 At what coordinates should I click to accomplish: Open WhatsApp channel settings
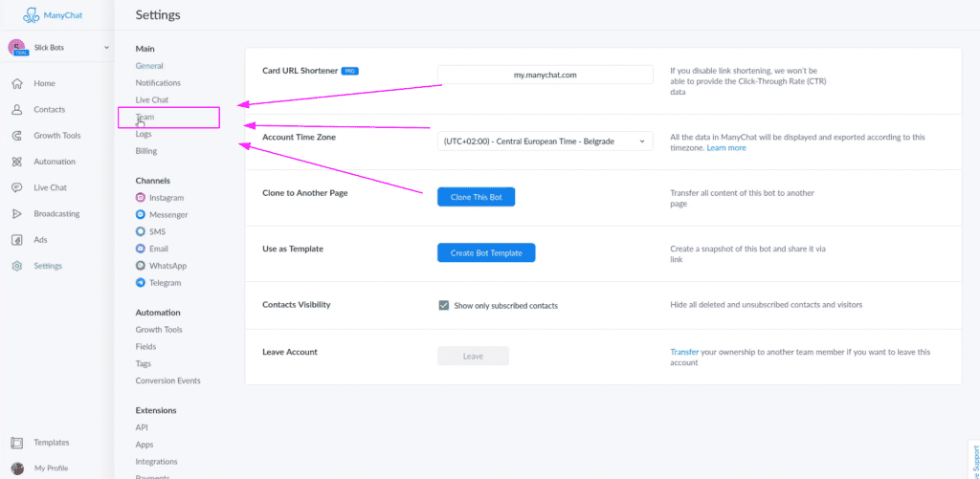168,266
